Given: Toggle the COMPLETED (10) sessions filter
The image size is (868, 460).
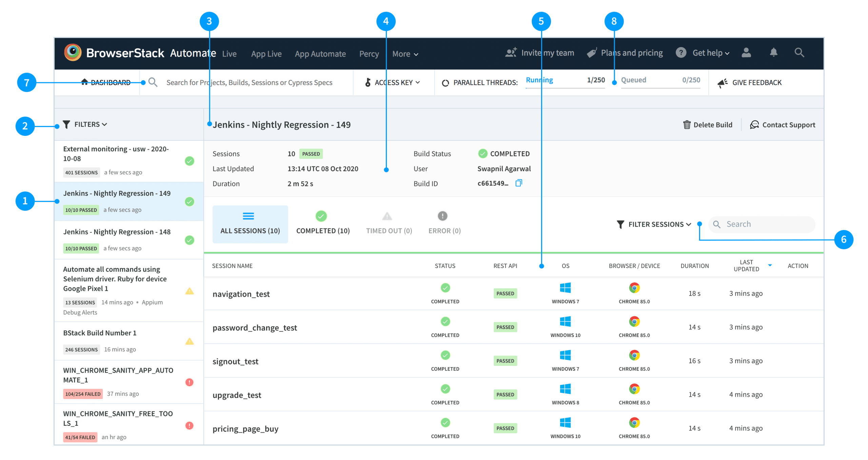Looking at the screenshot, I should point(322,223).
